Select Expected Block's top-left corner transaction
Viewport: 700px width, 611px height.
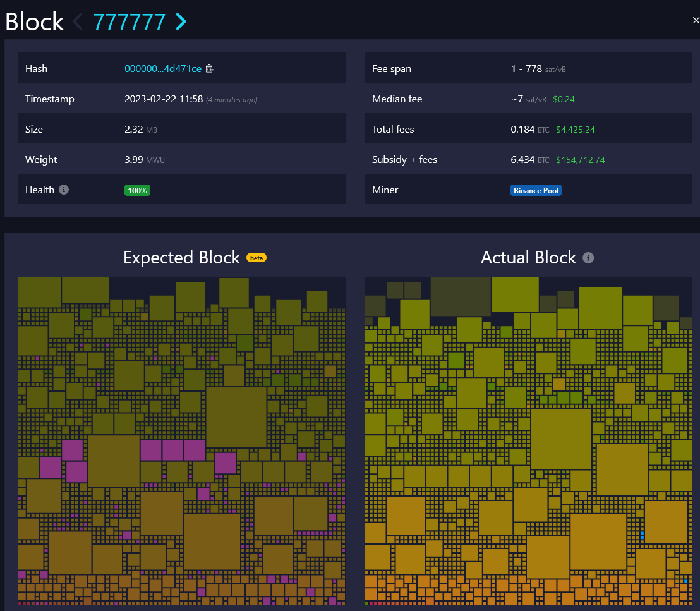point(39,291)
